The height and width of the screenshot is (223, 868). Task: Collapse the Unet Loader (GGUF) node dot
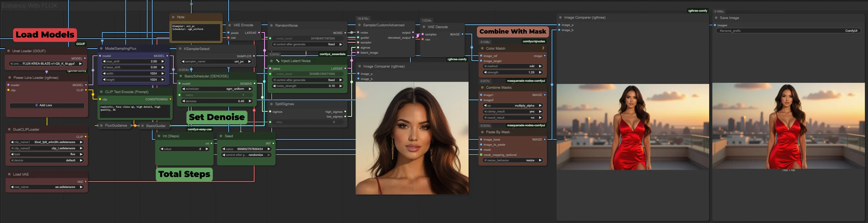pyautogui.click(x=9, y=51)
